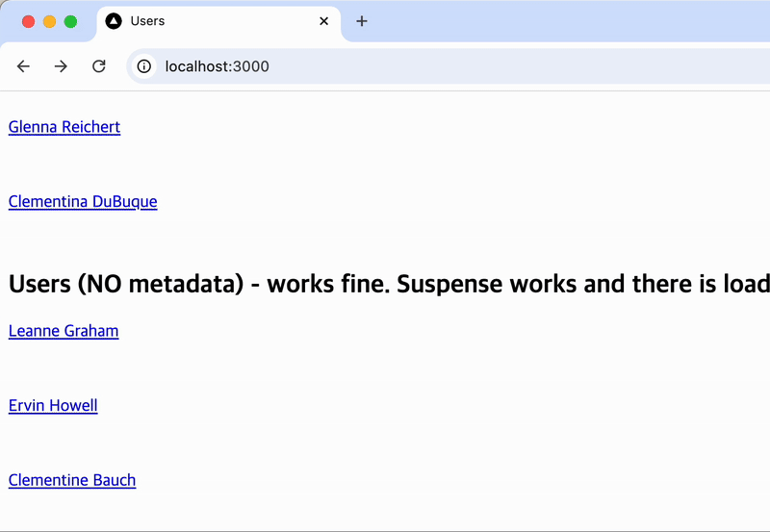The image size is (770, 532).
Task: View site information icon beside the URL
Action: 143,66
